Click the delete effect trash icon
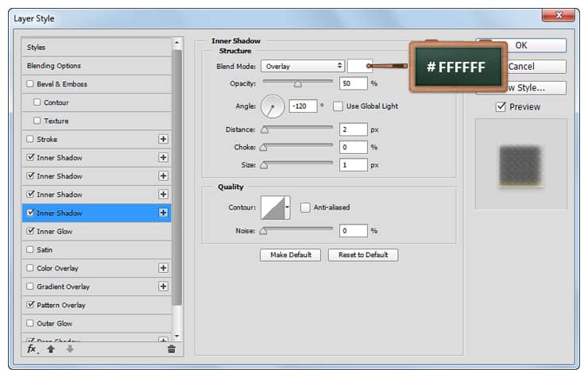This screenshot has height=377, width=588. coord(171,348)
